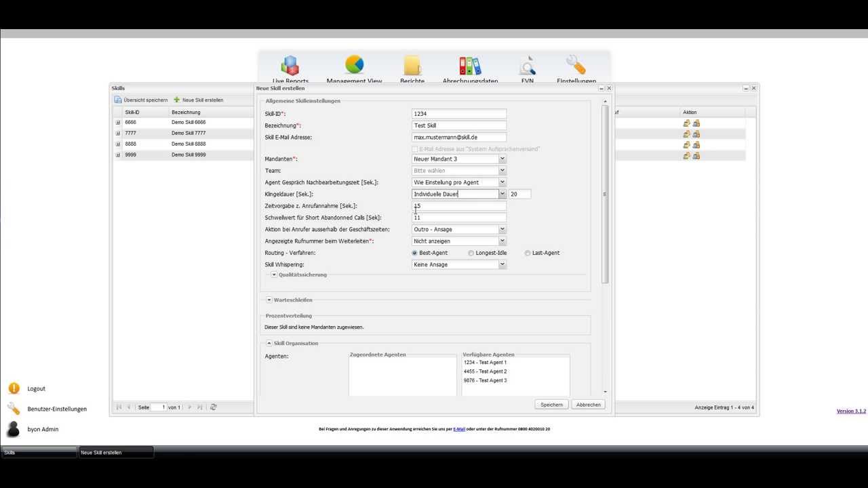Click Version 3.1.2 link
Screen dimensions: 868x488
pos(851,411)
